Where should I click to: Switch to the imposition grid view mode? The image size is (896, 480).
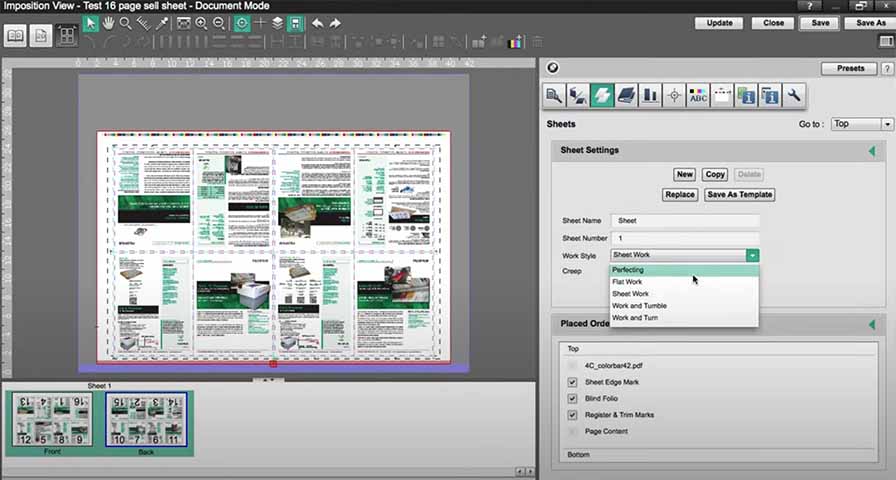coord(67,36)
